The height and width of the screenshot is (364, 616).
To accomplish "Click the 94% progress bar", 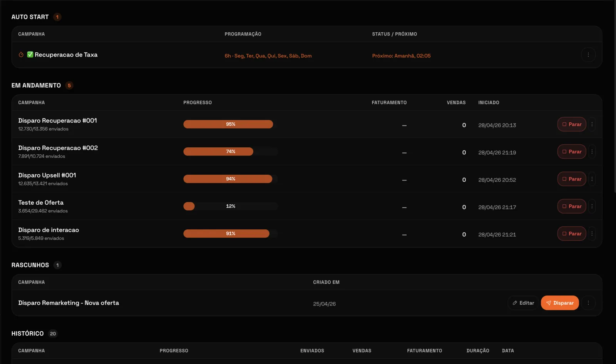I will point(230,179).
